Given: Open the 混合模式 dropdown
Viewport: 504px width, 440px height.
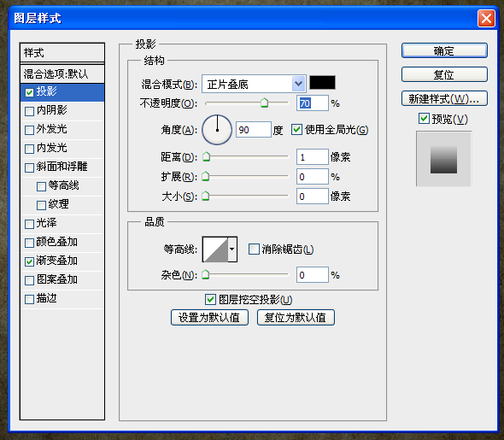Looking at the screenshot, I should pyautogui.click(x=254, y=84).
